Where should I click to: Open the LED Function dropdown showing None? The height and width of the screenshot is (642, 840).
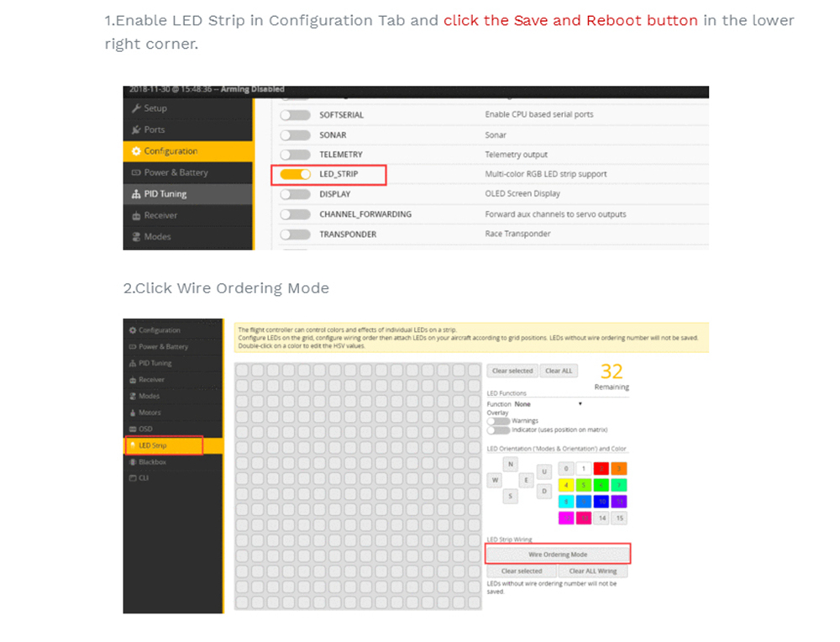[x=548, y=404]
